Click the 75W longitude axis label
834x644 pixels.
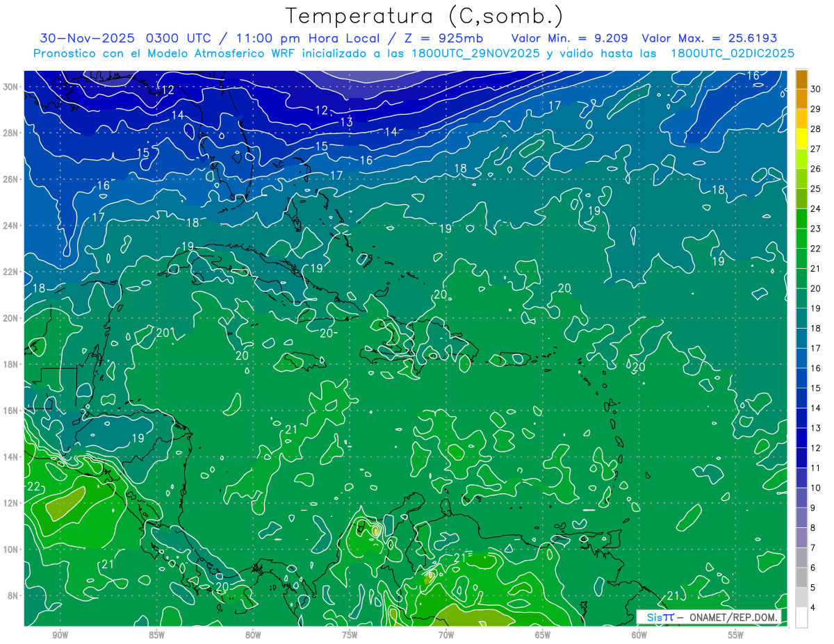(350, 635)
